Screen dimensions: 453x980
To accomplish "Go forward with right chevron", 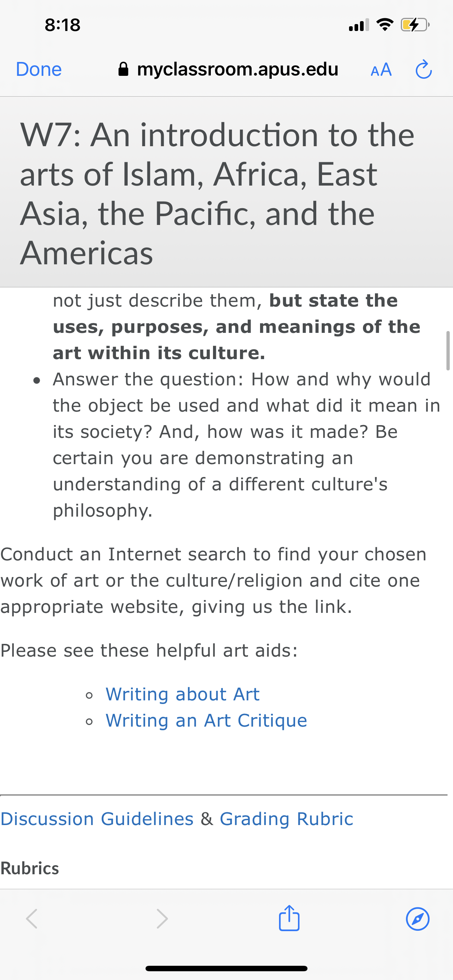I will coord(162,919).
